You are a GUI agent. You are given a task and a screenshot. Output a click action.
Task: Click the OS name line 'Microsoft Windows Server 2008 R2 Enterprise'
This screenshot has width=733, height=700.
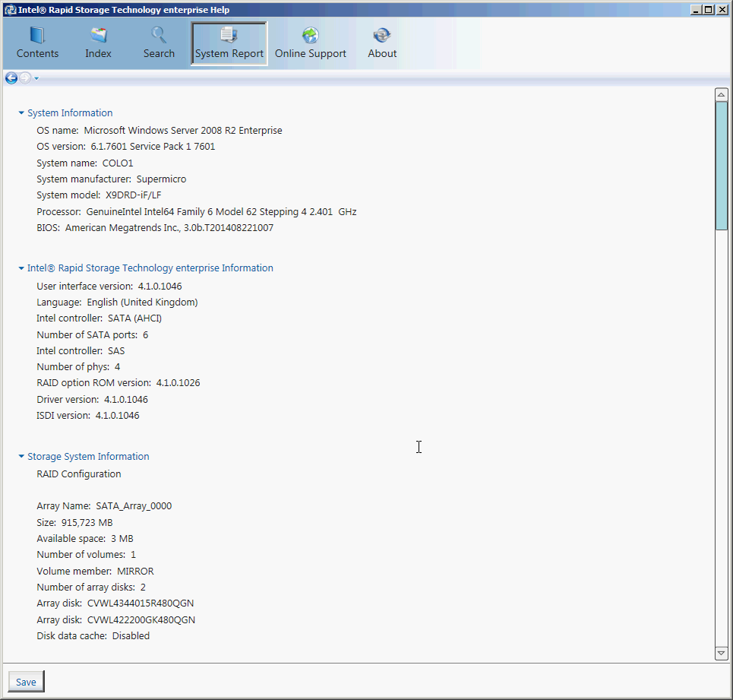pyautogui.click(x=160, y=131)
